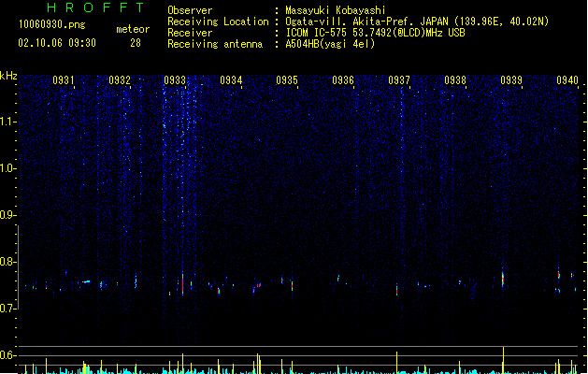Click the meteor label
Viewport: 588px width, 374px height.
pyautogui.click(x=133, y=29)
